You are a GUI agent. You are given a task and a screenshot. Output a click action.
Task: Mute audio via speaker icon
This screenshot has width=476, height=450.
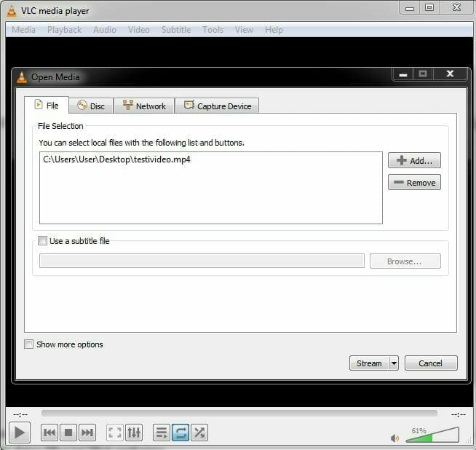pyautogui.click(x=394, y=438)
